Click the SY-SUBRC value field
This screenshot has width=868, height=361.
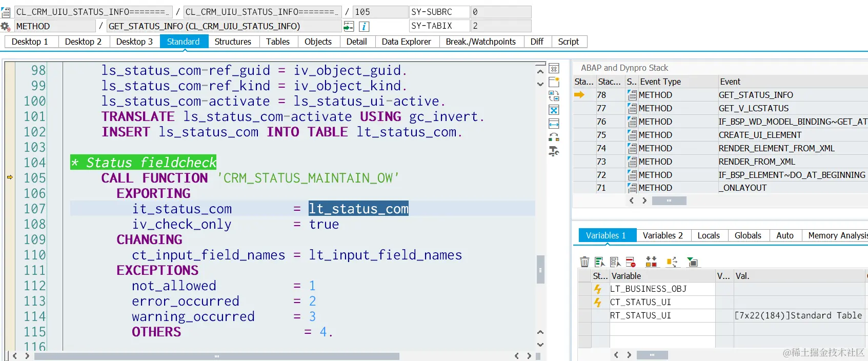500,12
